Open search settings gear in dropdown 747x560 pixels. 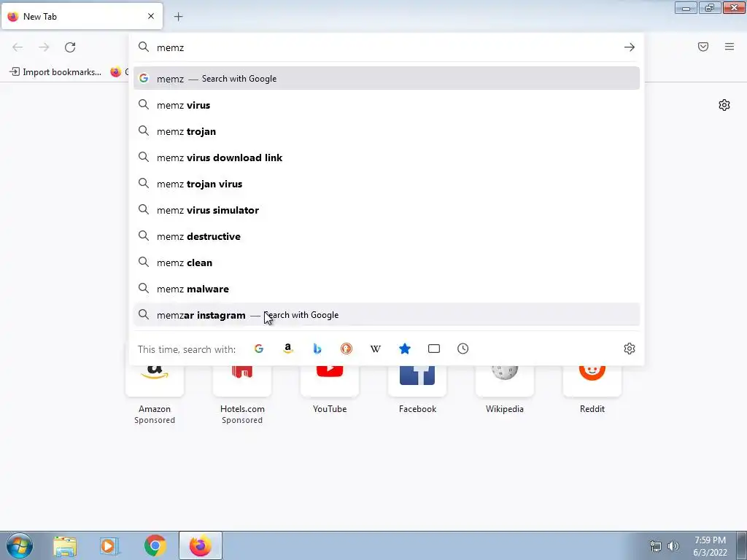(630, 349)
